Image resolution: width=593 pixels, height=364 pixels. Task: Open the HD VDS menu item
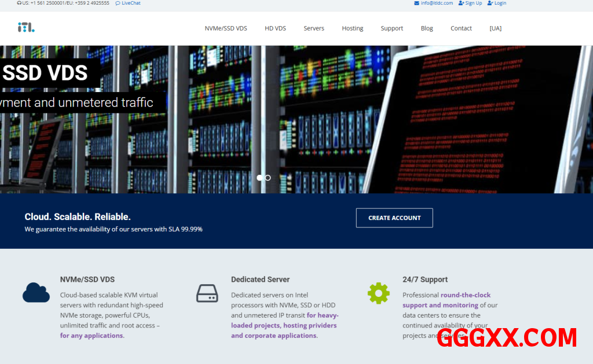click(x=275, y=28)
